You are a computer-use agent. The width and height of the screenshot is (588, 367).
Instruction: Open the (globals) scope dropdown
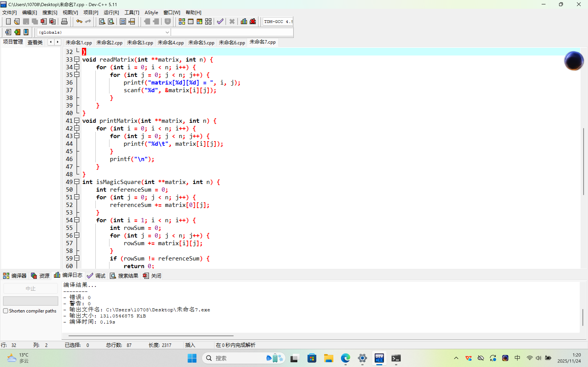167,32
